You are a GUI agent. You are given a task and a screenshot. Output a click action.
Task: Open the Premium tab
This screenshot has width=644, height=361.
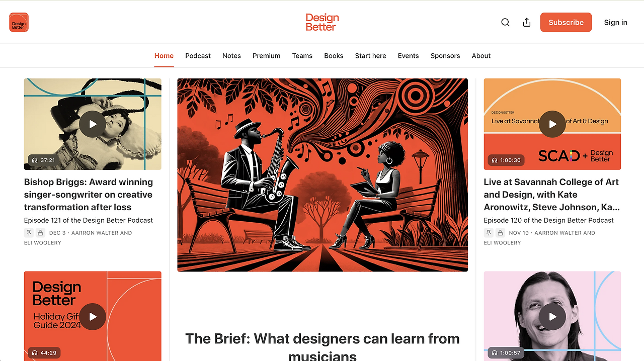tap(267, 56)
